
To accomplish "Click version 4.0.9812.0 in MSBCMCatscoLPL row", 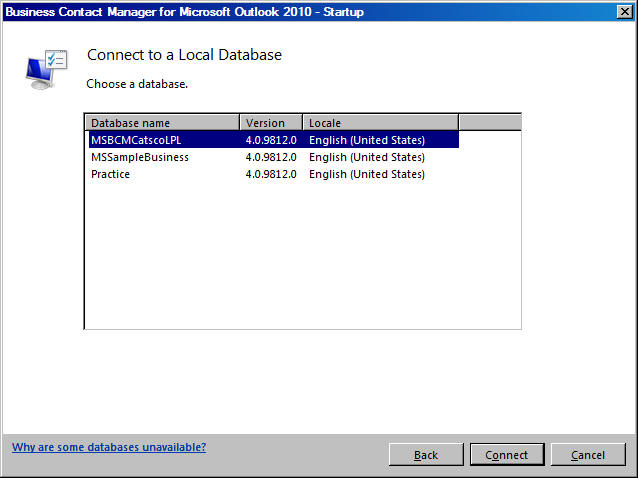I will pyautogui.click(x=271, y=140).
